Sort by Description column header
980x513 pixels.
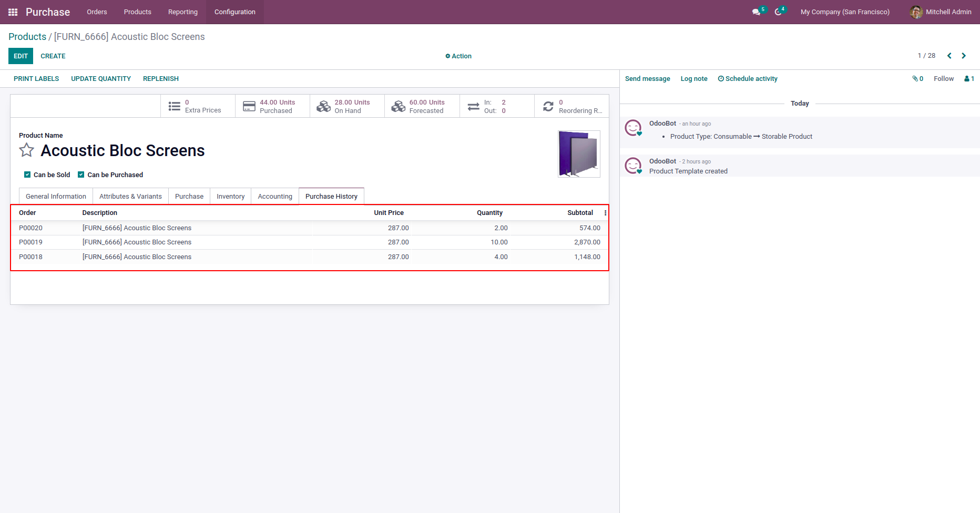[100, 213]
